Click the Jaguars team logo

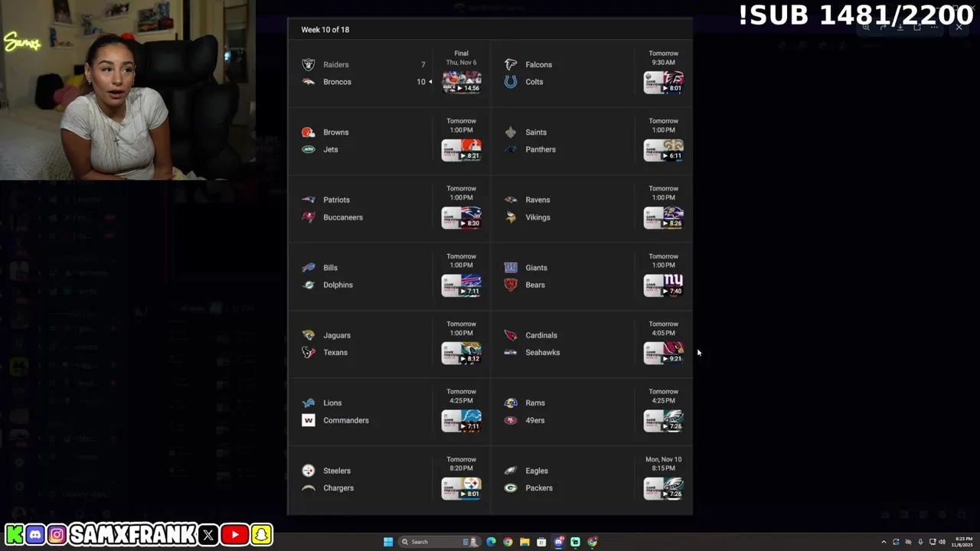pos(309,335)
